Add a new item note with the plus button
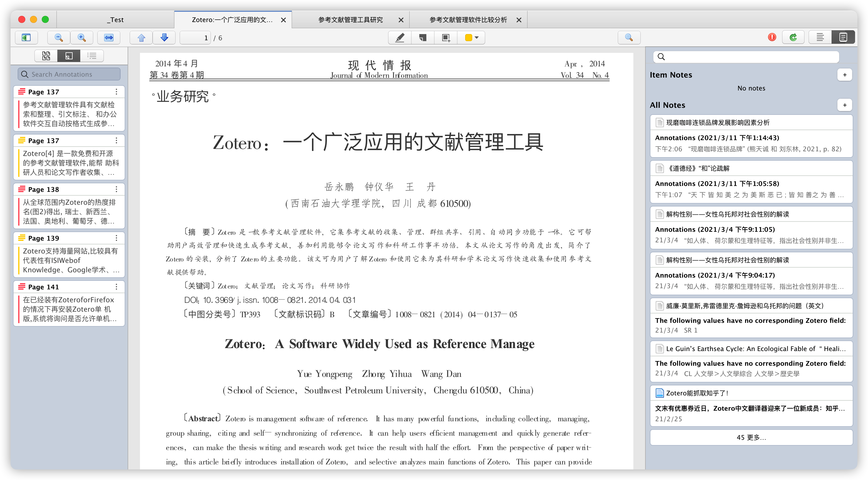This screenshot has width=868, height=480. pos(844,74)
